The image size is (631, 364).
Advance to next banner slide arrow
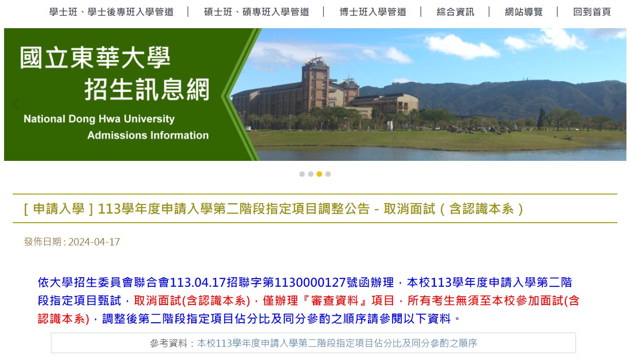(616, 104)
